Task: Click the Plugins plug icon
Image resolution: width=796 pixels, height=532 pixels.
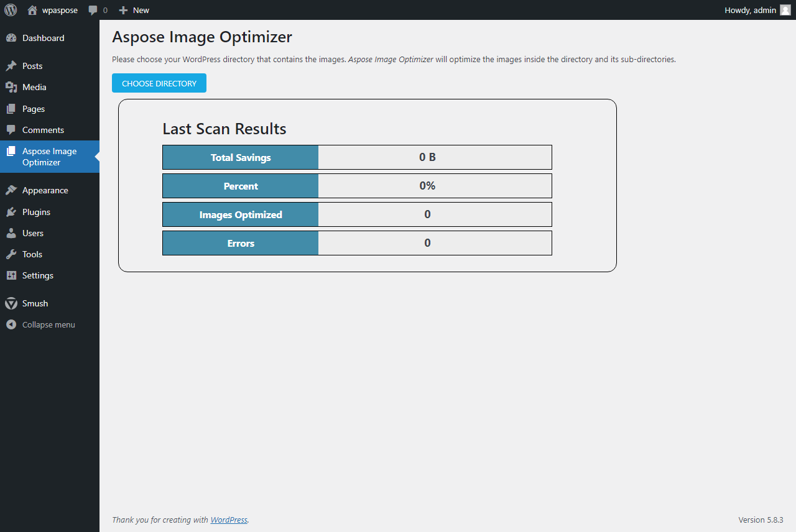Action: pos(11,212)
